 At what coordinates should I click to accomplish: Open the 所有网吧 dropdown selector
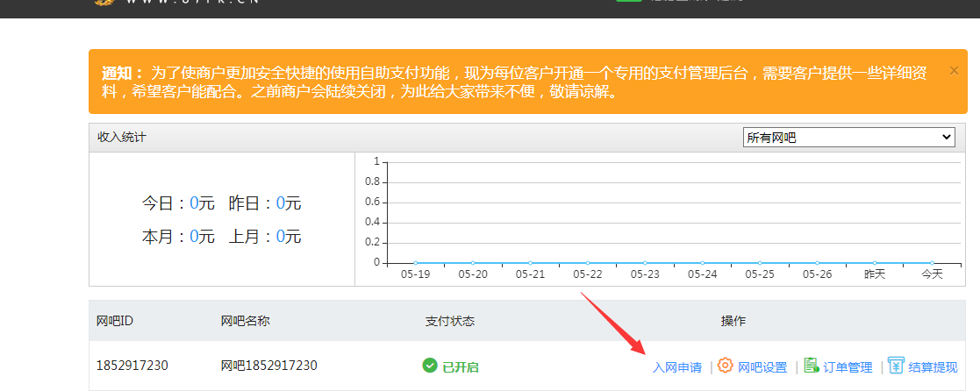[x=848, y=138]
